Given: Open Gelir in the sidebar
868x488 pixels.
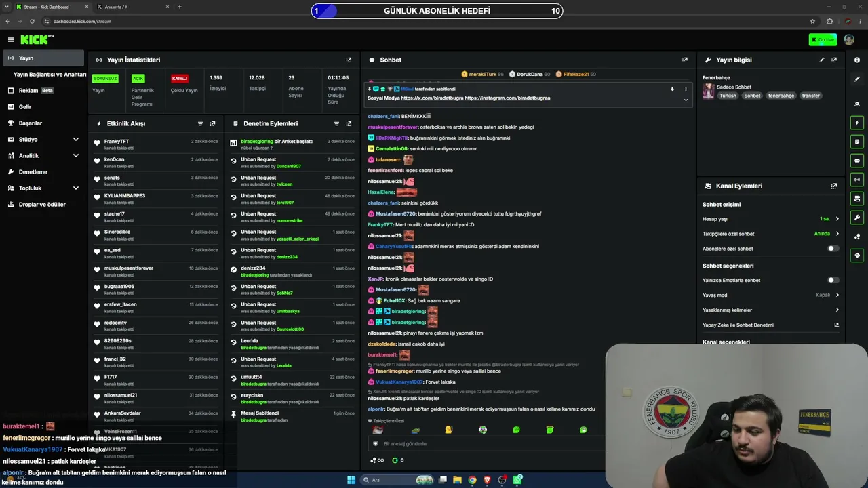Looking at the screenshot, I should (x=43, y=107).
